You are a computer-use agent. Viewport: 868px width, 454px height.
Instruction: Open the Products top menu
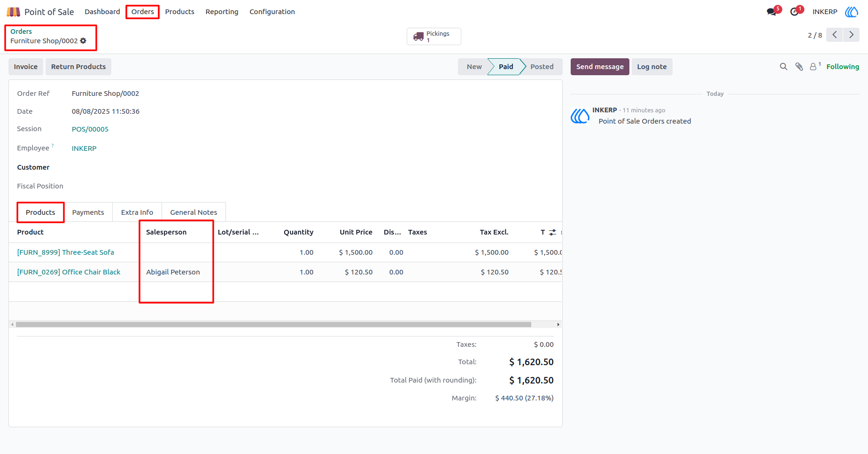coord(179,12)
